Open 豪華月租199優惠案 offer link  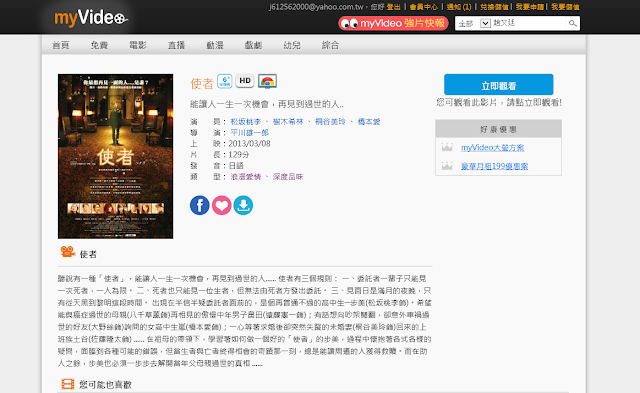494,166
